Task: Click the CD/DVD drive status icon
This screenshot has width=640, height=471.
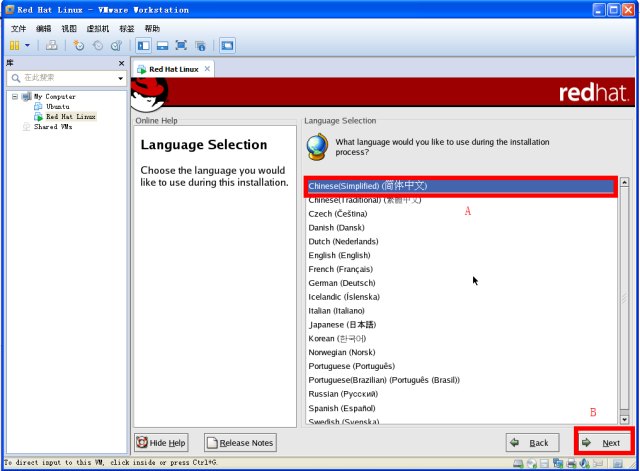Action: click(x=532, y=464)
